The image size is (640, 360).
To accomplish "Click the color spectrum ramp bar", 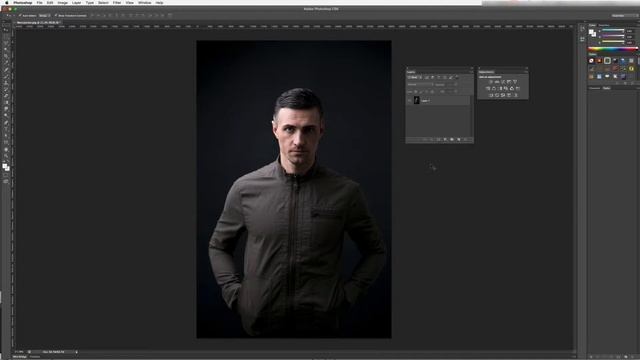I will pos(613,49).
